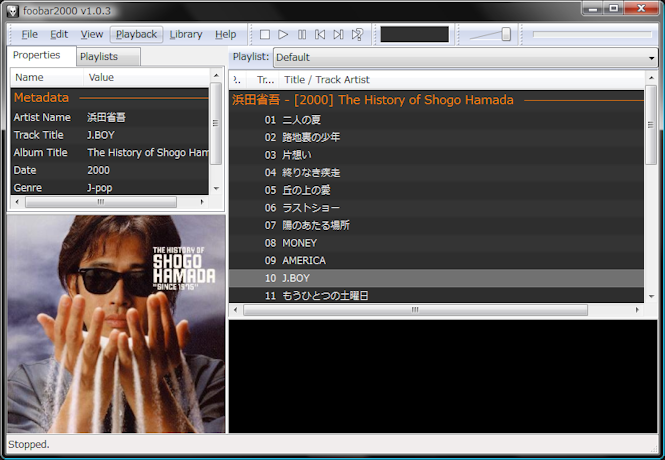Select the album group header The History of Shogo Hamada
Screen dimensions: 665x460
click(436, 100)
